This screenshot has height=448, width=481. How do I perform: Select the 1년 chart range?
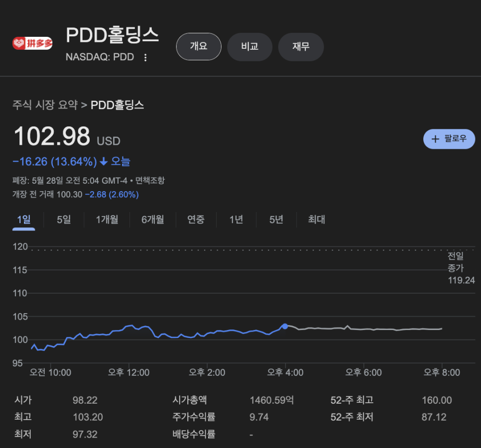pyautogui.click(x=236, y=220)
